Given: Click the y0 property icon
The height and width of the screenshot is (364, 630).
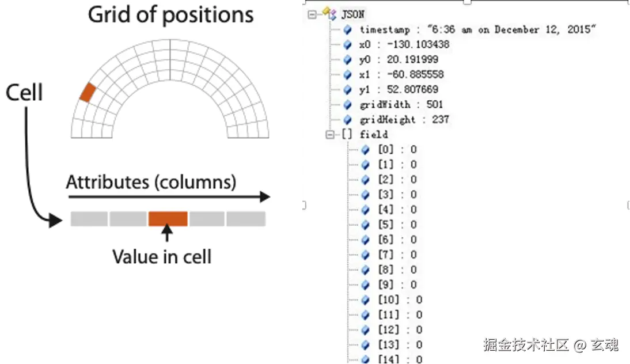Looking at the screenshot, I should pyautogui.click(x=348, y=60).
